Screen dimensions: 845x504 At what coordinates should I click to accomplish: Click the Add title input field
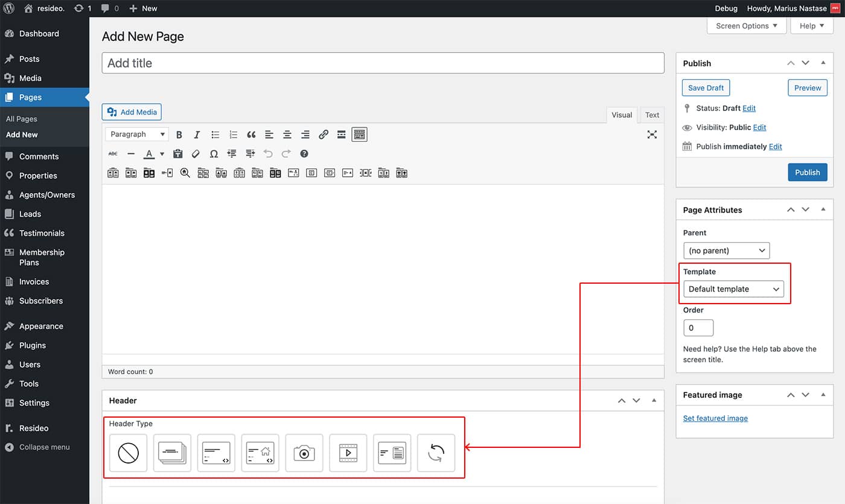[383, 63]
